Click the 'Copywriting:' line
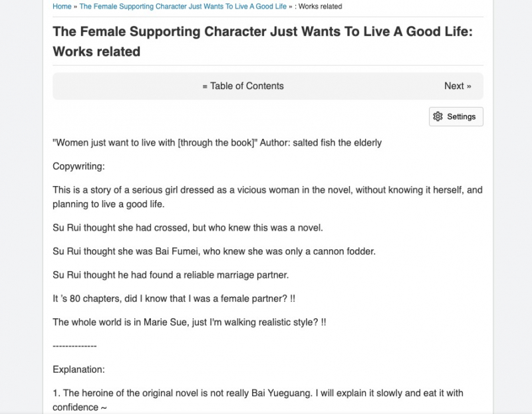Screen dimensions: 532x414 tap(78, 165)
